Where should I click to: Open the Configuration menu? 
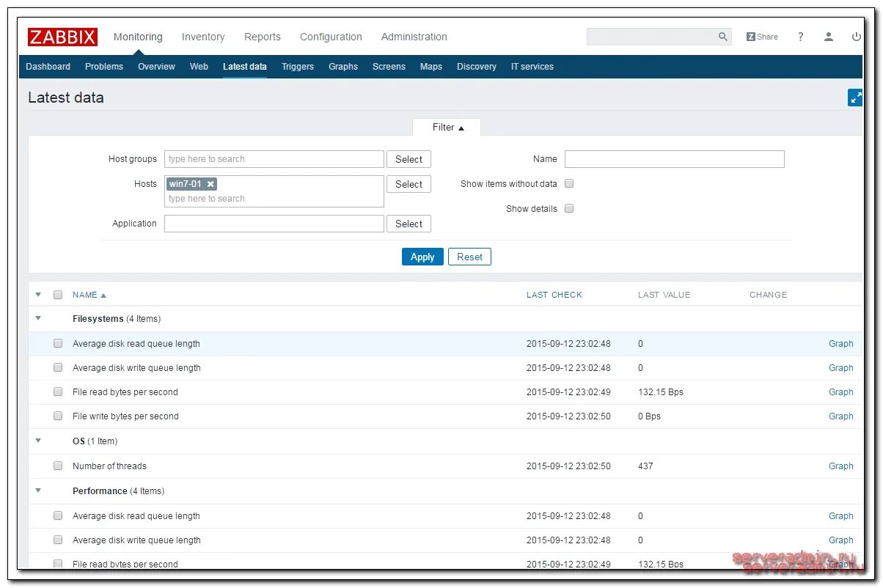point(331,37)
